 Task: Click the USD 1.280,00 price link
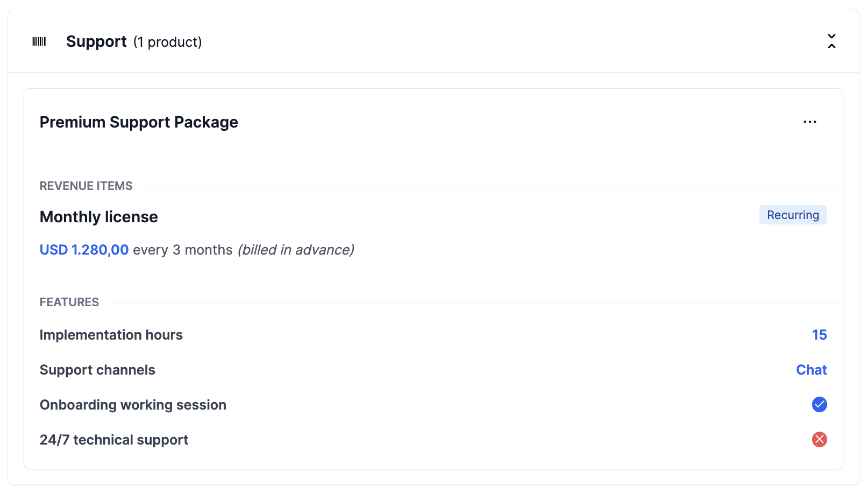(84, 250)
